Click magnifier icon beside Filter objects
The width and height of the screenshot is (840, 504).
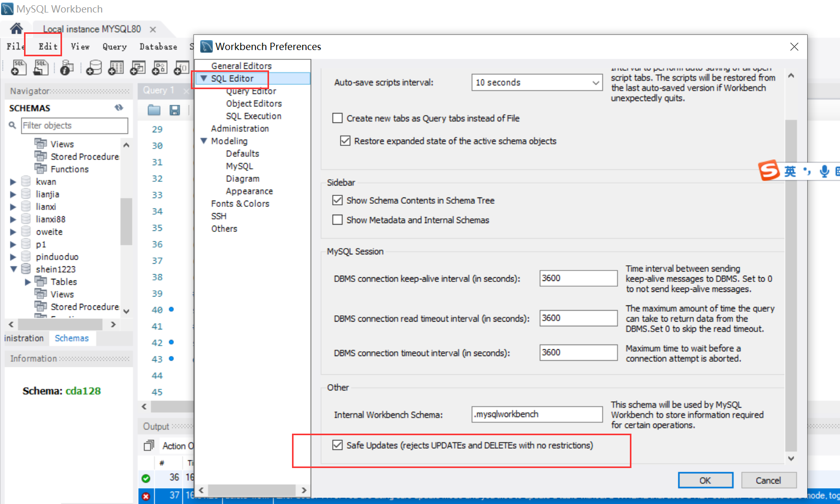pyautogui.click(x=13, y=125)
